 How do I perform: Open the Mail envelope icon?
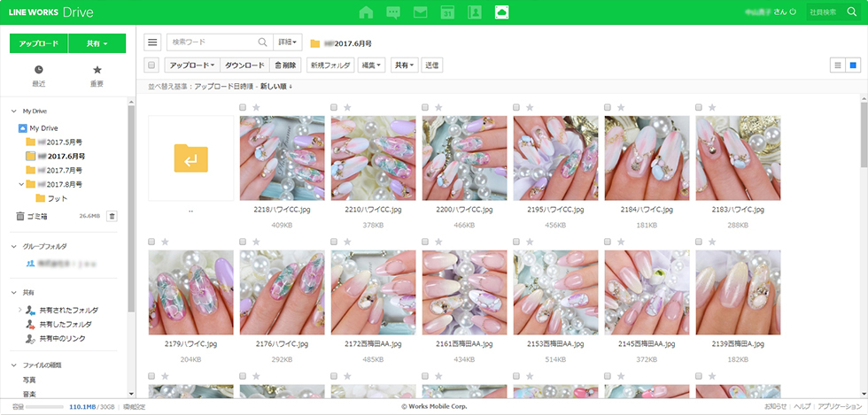420,12
